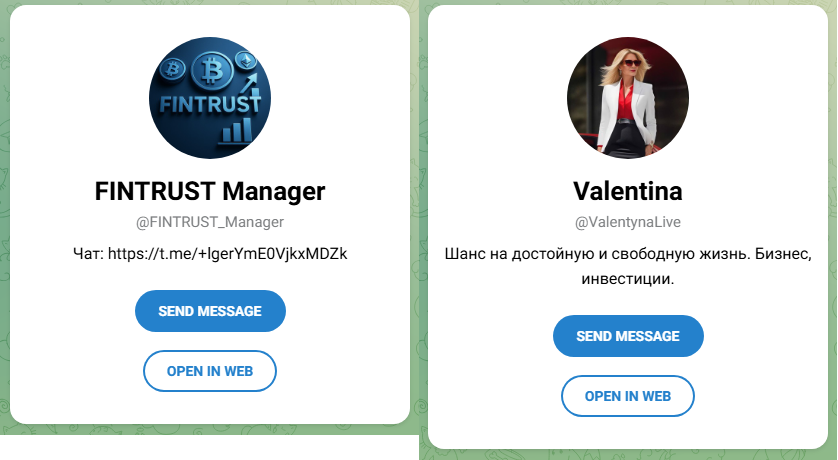Image resolution: width=838 pixels, height=460 pixels.
Task: Click the word инвестиции in Valentina's bio
Action: point(625,279)
